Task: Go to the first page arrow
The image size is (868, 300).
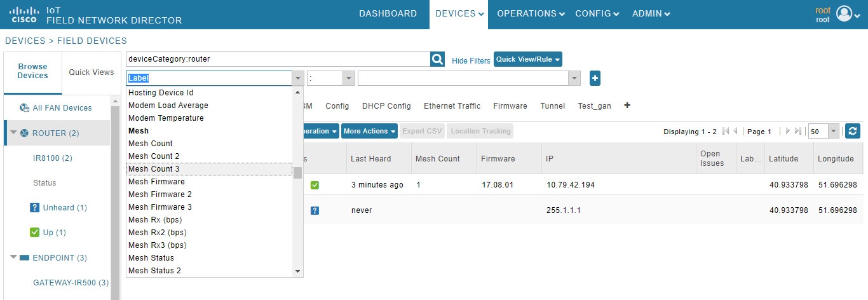Action: click(x=726, y=132)
